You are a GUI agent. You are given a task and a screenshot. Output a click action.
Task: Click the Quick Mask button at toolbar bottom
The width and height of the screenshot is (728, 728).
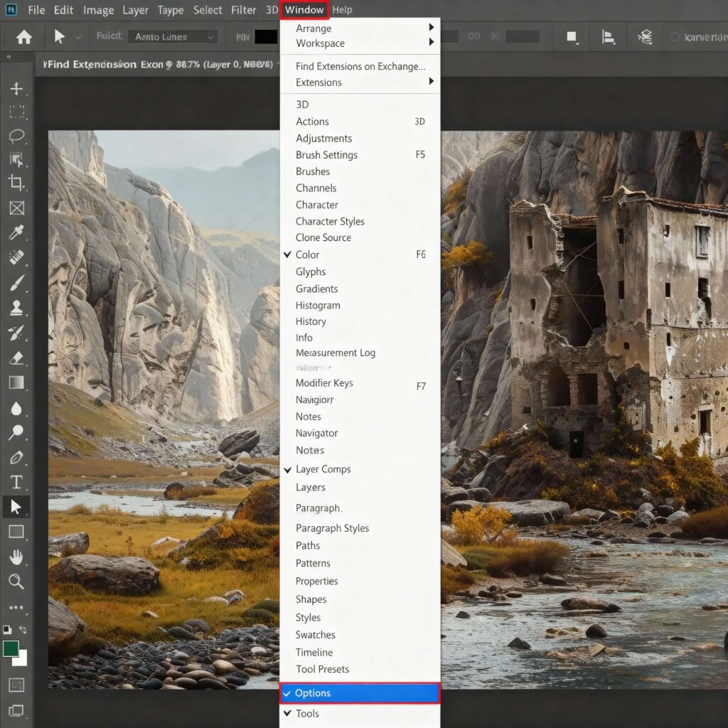coord(17,685)
